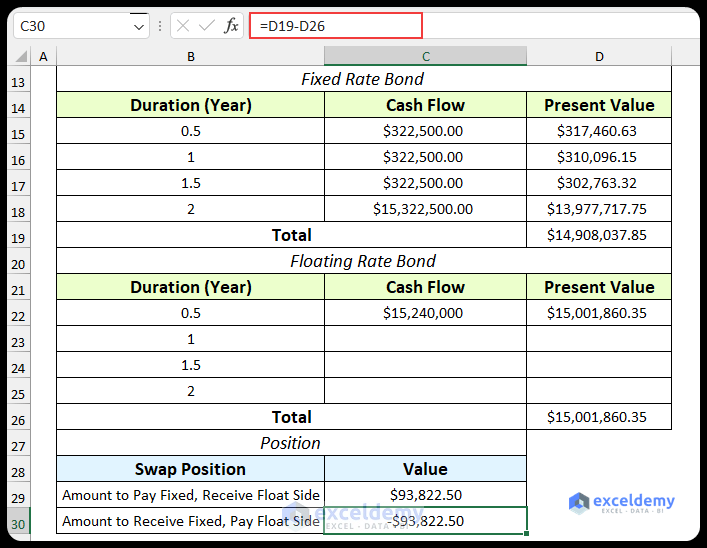This screenshot has width=707, height=548.
Task: Click the Enter checkmark in formula bar
Action: click(207, 26)
